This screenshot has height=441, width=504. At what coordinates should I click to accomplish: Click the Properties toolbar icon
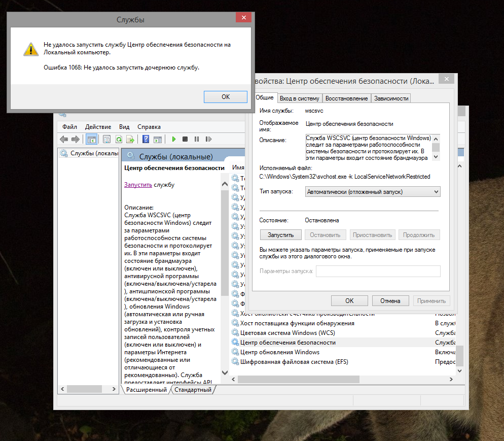coord(107,139)
